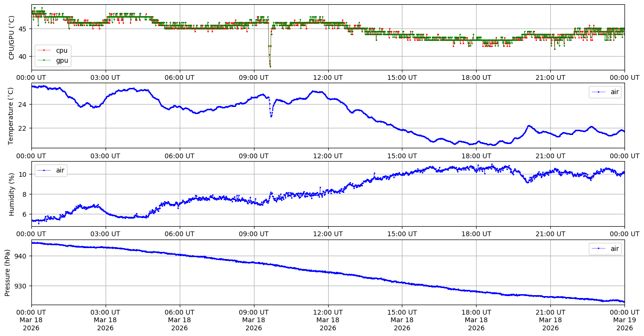The image size is (644, 336).
Task: Click the 12:00 UT tick under CPU/GPU plot
Action: click(328, 77)
